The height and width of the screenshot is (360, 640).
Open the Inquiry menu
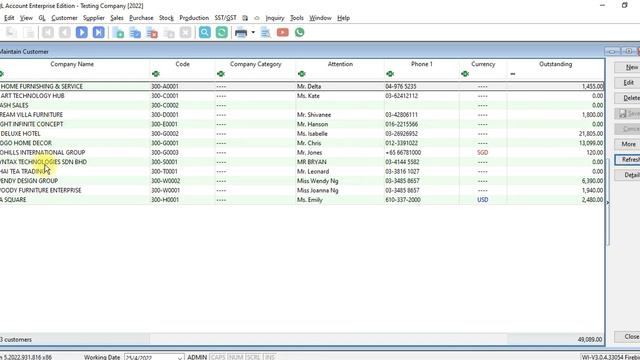click(275, 18)
